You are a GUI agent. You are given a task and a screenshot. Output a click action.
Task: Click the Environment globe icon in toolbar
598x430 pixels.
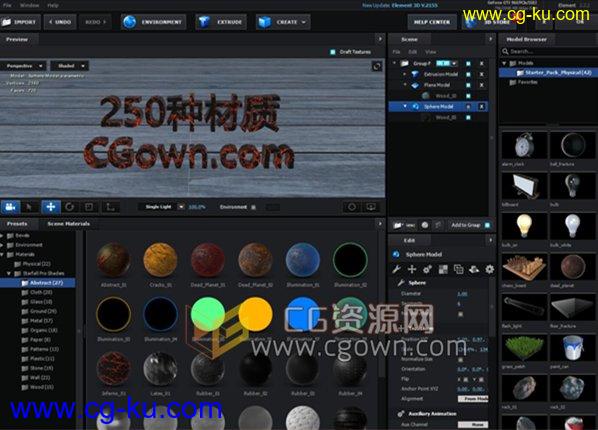pos(130,22)
